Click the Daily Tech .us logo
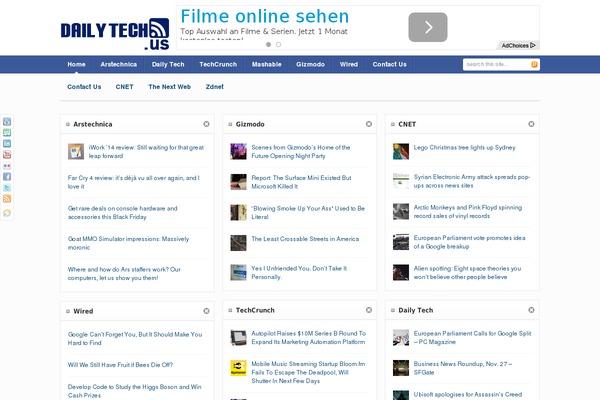This screenshot has height=400, width=600. 115,34
